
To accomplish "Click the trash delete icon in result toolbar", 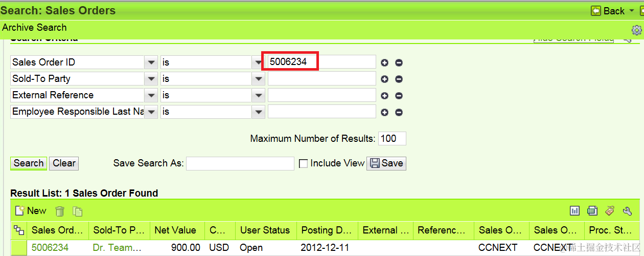I will pyautogui.click(x=60, y=211).
